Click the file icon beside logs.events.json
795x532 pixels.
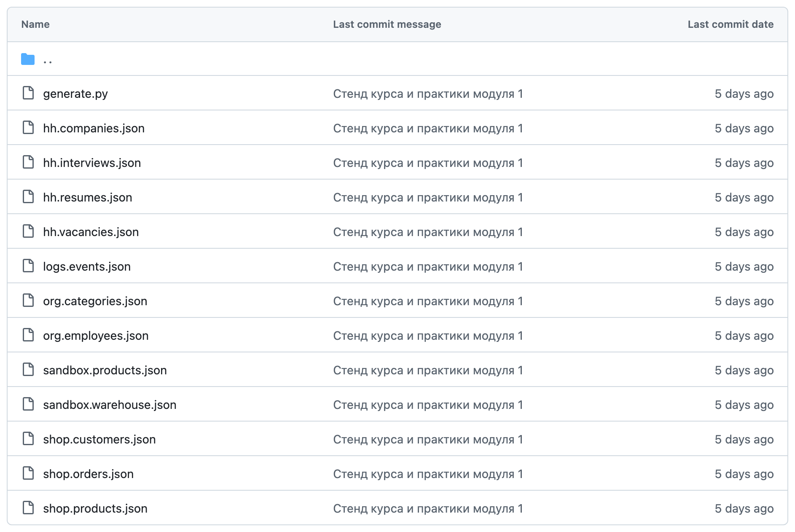point(28,266)
